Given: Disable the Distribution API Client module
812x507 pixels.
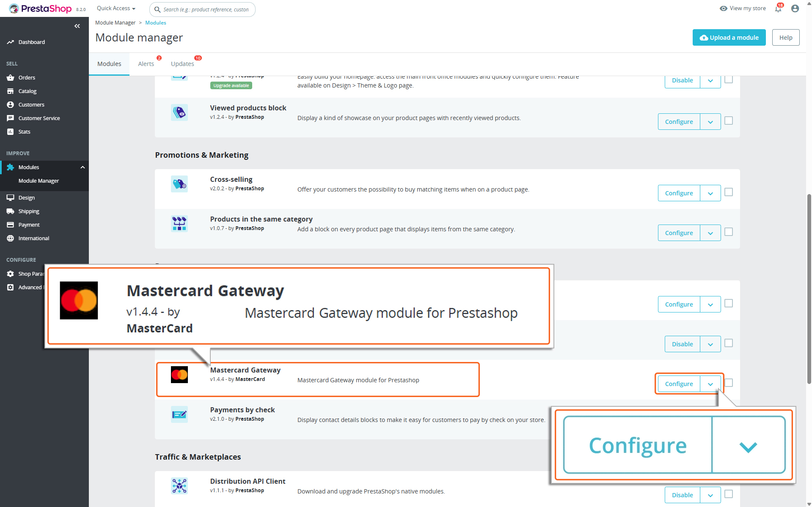Looking at the screenshot, I should click(682, 495).
